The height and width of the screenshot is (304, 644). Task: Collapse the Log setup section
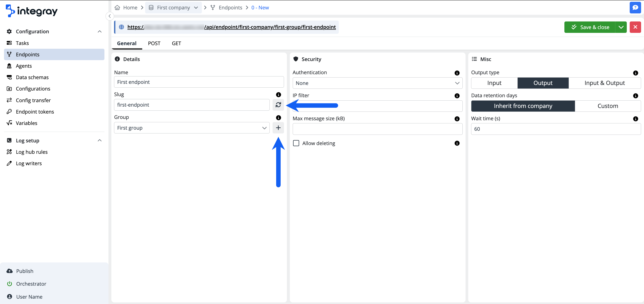[100, 140]
